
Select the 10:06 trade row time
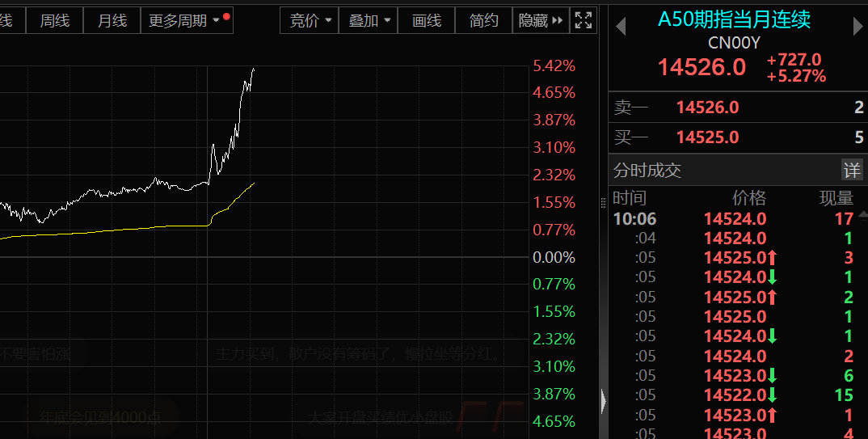[x=635, y=218]
